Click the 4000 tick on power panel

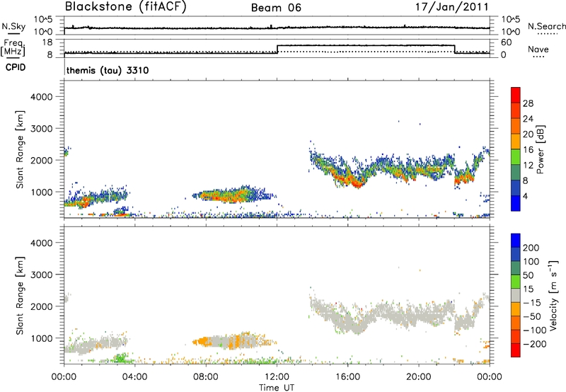[41, 97]
